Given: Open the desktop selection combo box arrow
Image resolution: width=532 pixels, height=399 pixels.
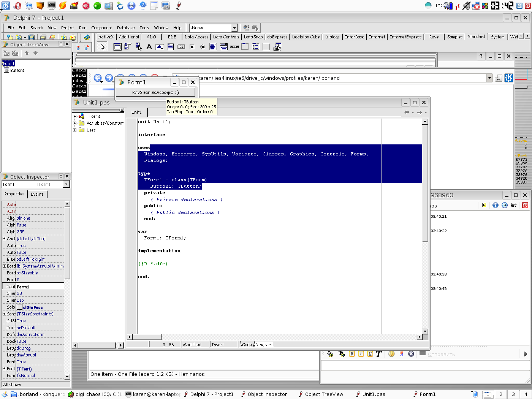Looking at the screenshot, I should (x=234, y=28).
